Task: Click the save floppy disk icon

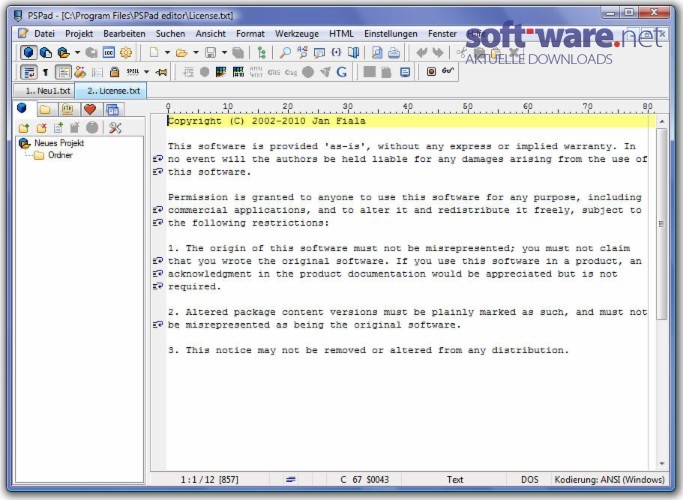Action: [x=211, y=53]
